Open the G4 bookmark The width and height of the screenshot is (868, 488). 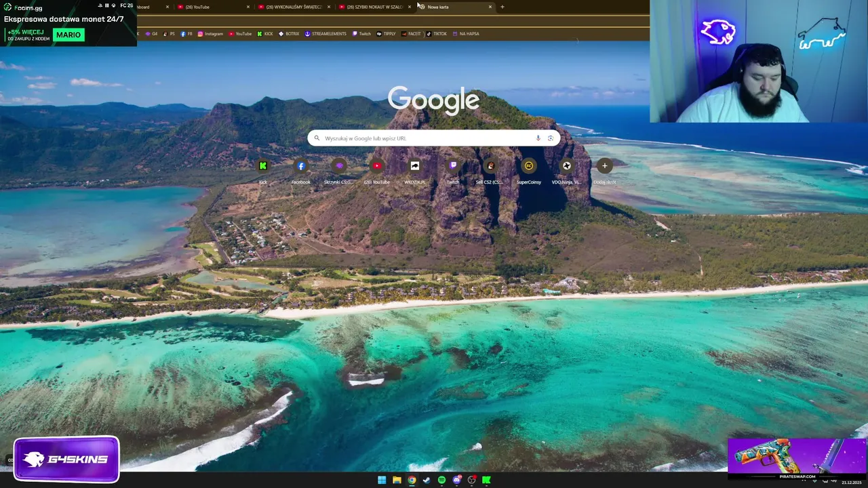[151, 34]
